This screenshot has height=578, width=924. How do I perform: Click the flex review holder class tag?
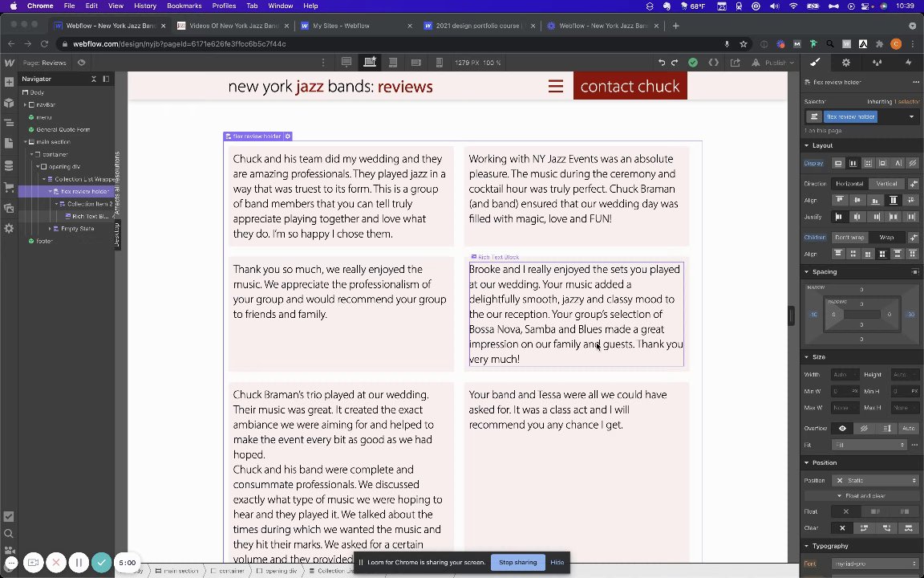[x=851, y=116]
